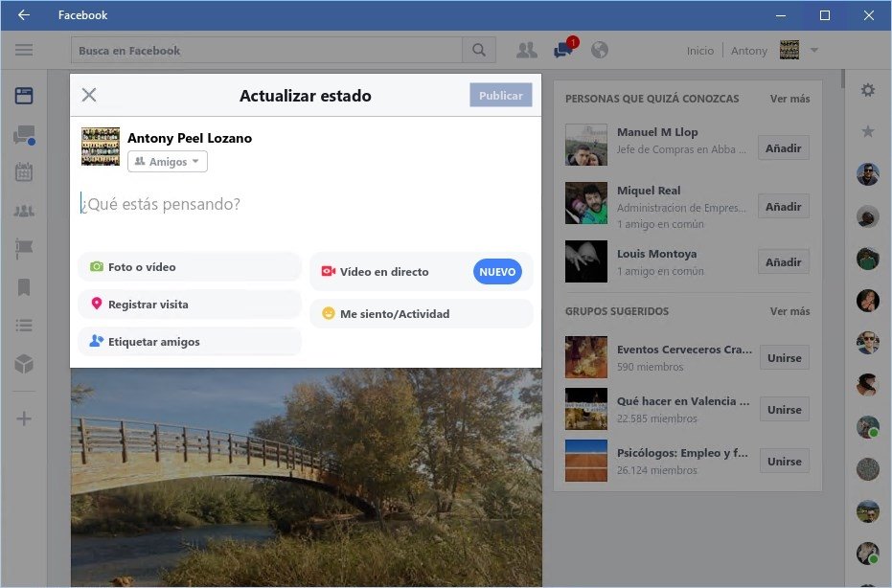Select Me siento/Actividad option
892x588 pixels.
[421, 314]
